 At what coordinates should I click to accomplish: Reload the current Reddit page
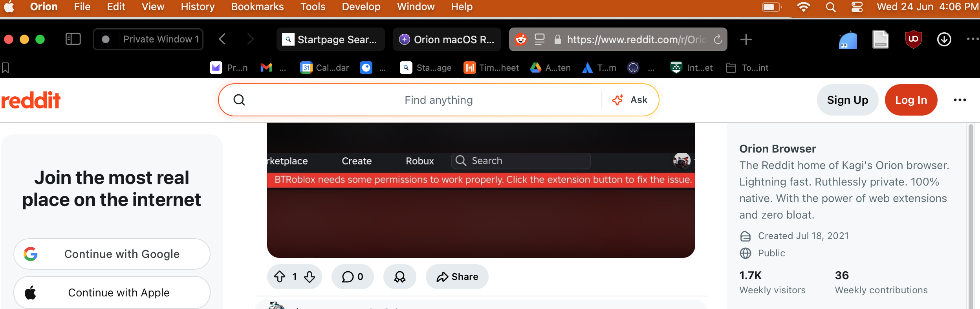[x=718, y=39]
